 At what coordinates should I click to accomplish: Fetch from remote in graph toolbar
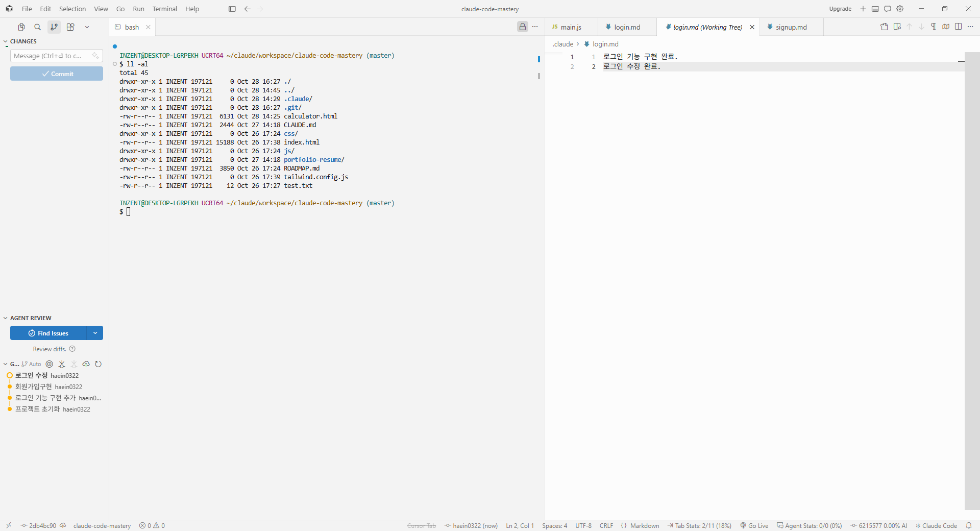click(x=62, y=364)
